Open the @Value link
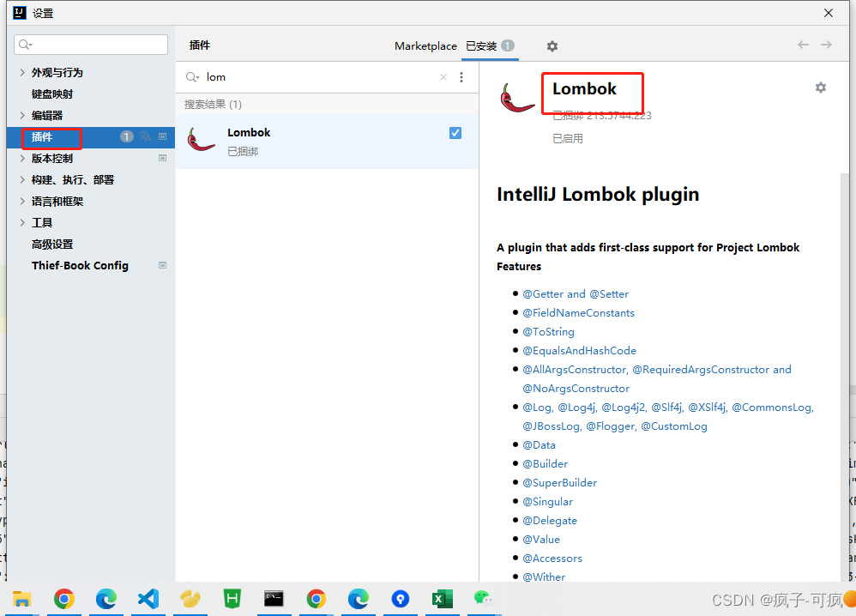The width and height of the screenshot is (856, 616). coord(541,540)
